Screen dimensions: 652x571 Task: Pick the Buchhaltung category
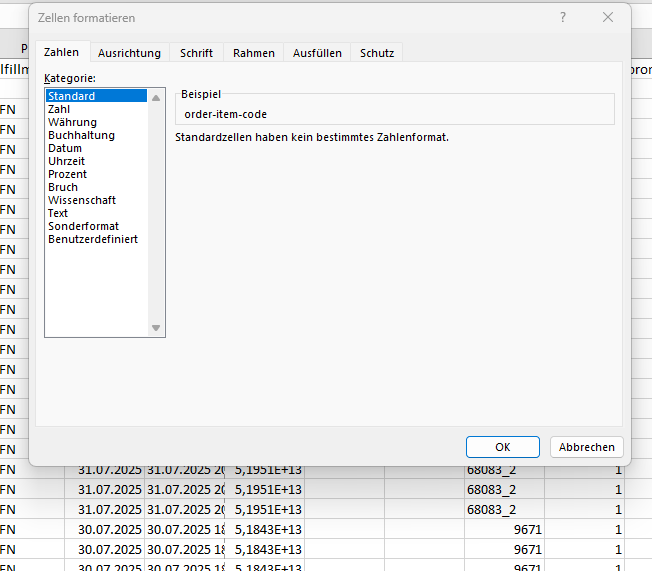click(81, 135)
